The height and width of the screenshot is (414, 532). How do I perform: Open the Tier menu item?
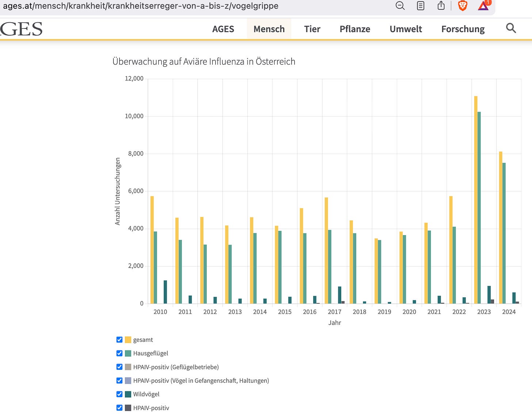pos(312,29)
